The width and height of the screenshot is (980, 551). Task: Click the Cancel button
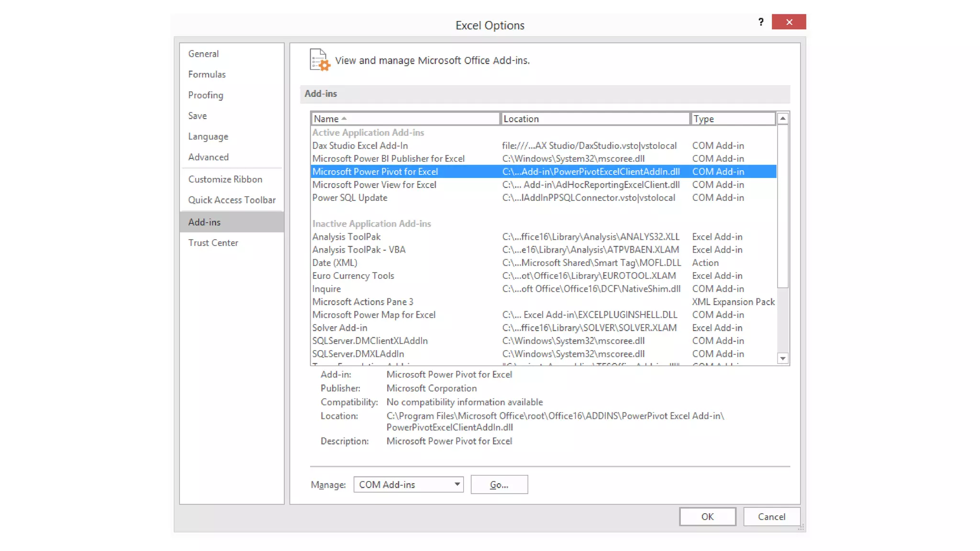[x=771, y=517]
